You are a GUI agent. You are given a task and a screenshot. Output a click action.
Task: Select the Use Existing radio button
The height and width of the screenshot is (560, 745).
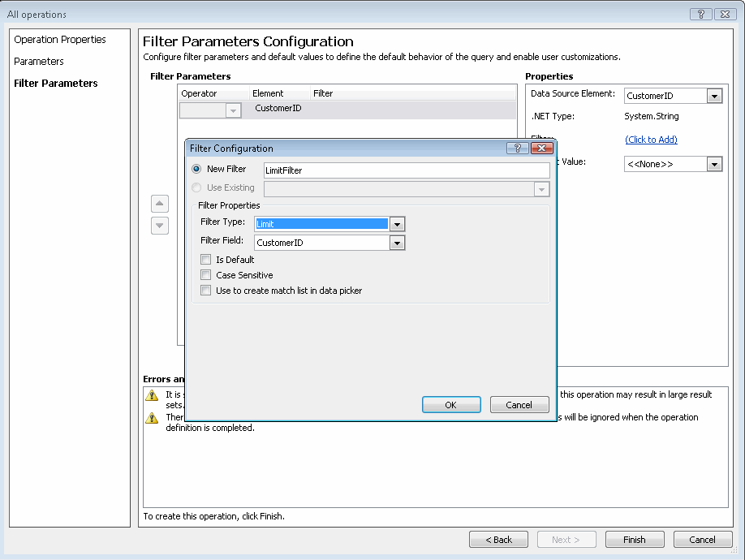[196, 187]
